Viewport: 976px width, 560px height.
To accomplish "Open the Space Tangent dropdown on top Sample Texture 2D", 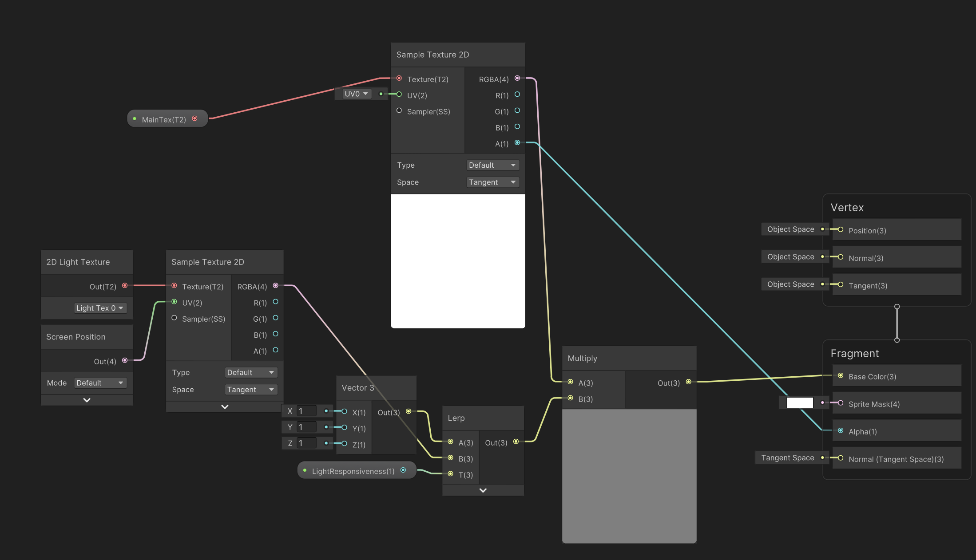I will (492, 182).
